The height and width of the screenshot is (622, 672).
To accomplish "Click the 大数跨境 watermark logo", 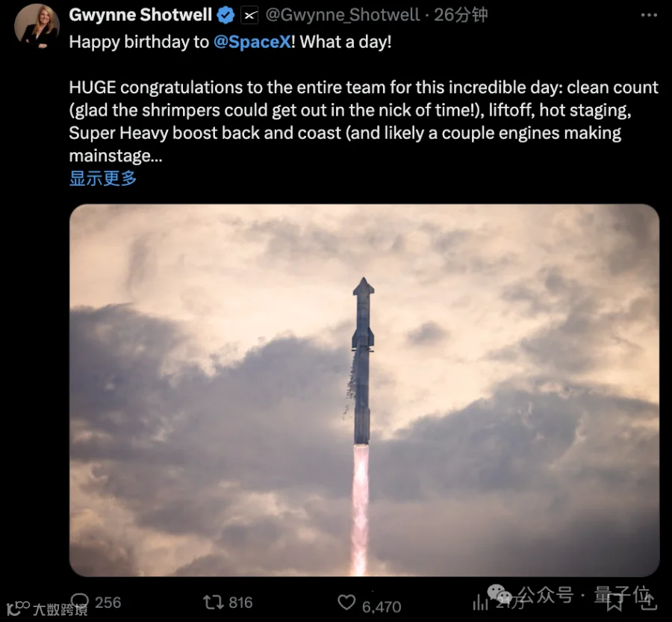I will point(47,609).
